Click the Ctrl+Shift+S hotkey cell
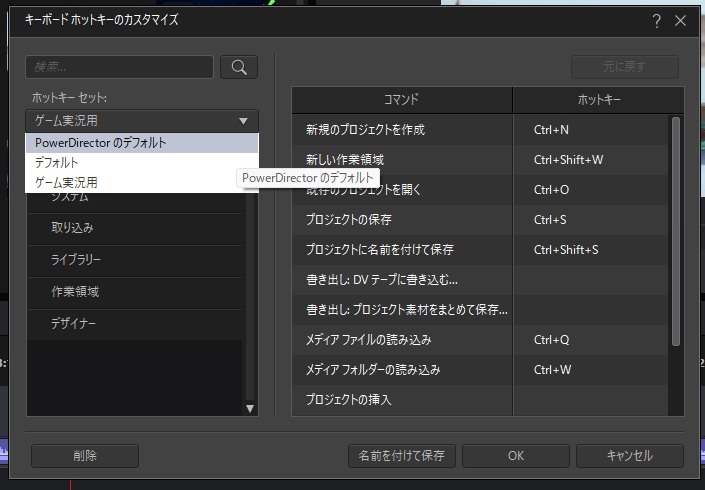 591,250
